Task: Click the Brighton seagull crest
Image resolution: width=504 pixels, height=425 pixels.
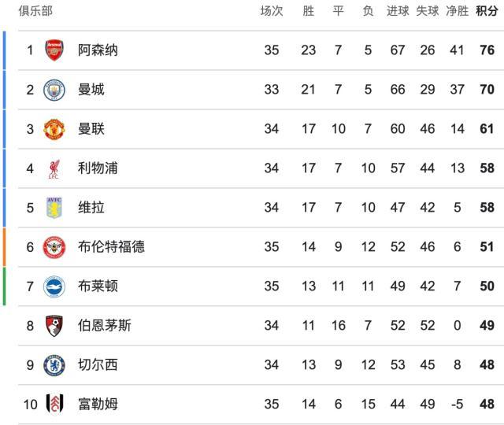Action: click(54, 286)
